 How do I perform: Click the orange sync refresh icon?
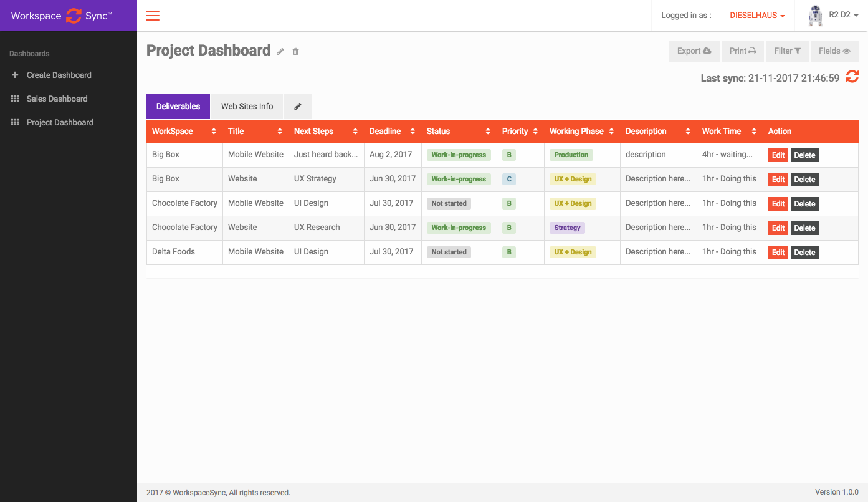852,77
